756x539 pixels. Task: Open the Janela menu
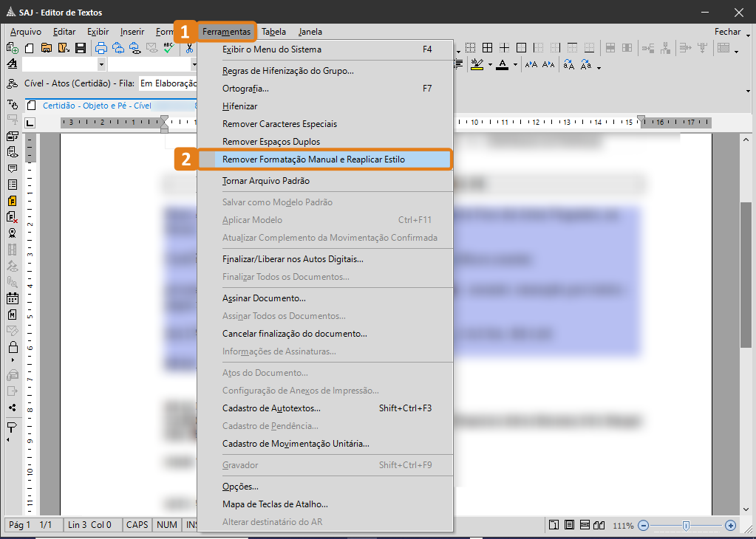click(310, 32)
